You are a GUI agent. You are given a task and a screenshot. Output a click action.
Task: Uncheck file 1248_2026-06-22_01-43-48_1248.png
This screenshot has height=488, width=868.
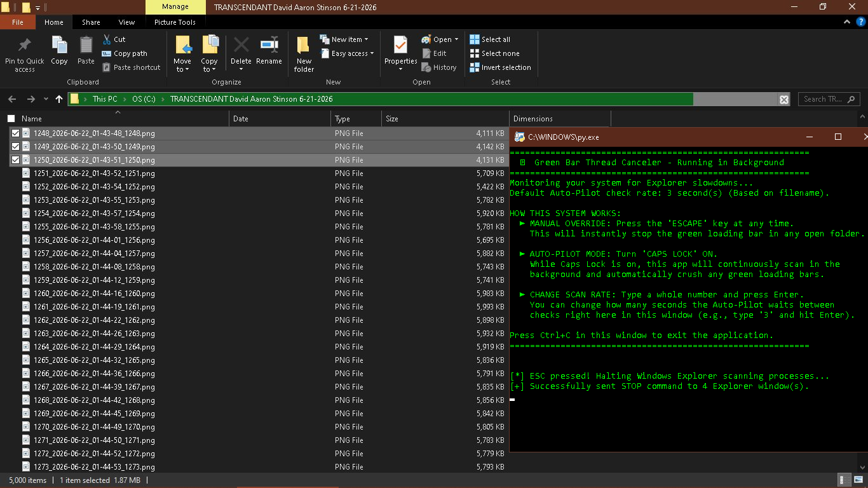click(15, 133)
